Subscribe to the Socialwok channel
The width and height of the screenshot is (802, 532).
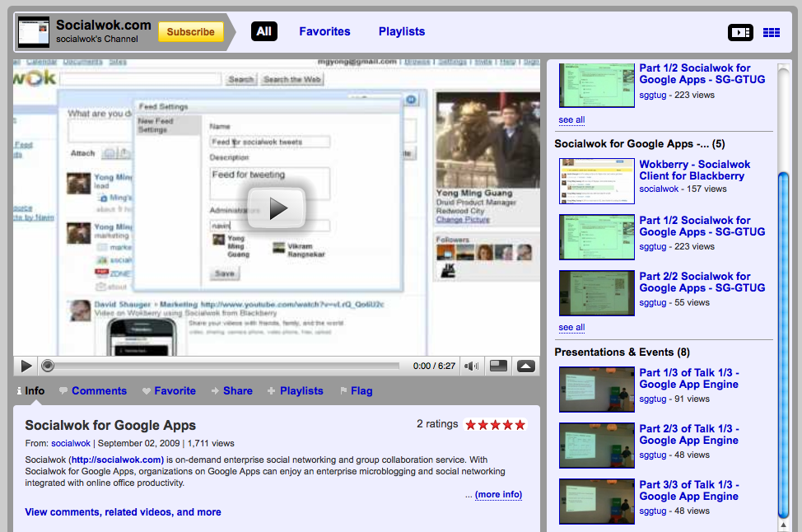click(x=191, y=32)
